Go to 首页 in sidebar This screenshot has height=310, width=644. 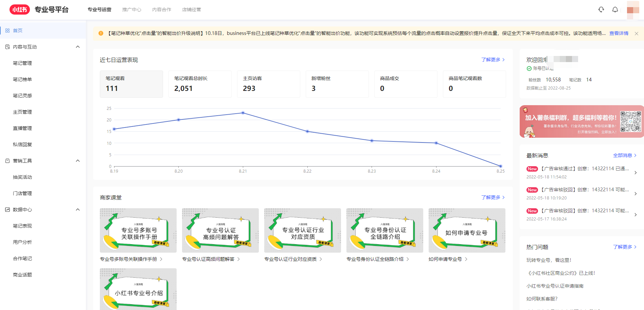click(x=43, y=31)
